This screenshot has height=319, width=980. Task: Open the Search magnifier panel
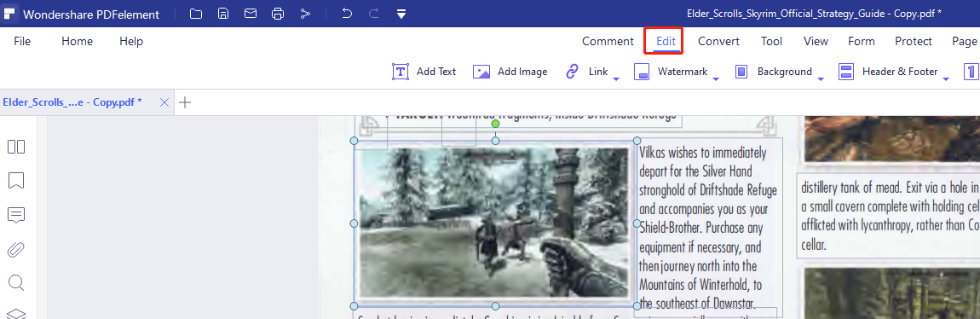pos(16,283)
